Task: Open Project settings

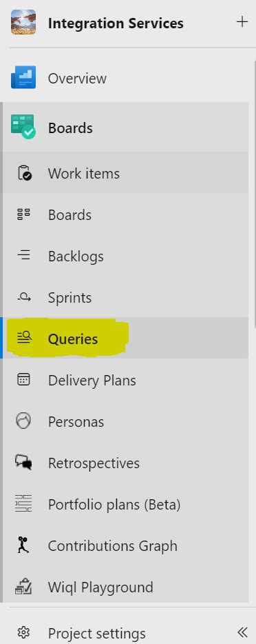Action: click(x=96, y=633)
